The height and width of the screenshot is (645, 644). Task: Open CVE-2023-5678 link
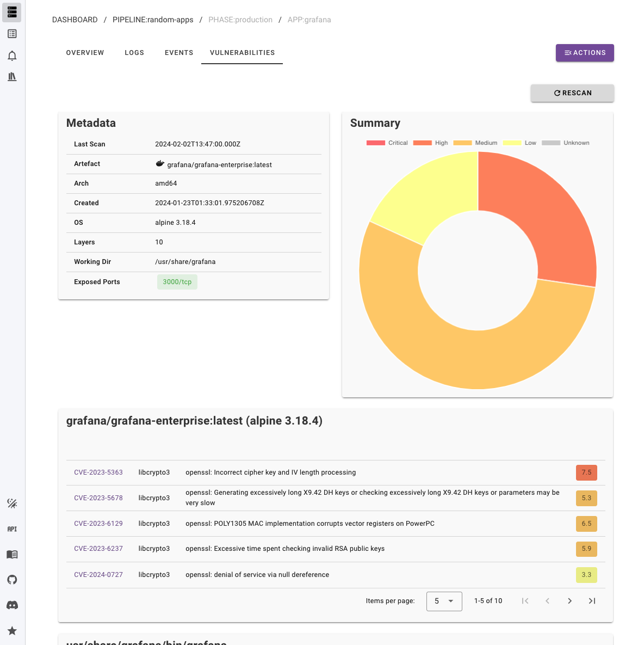pyautogui.click(x=98, y=497)
